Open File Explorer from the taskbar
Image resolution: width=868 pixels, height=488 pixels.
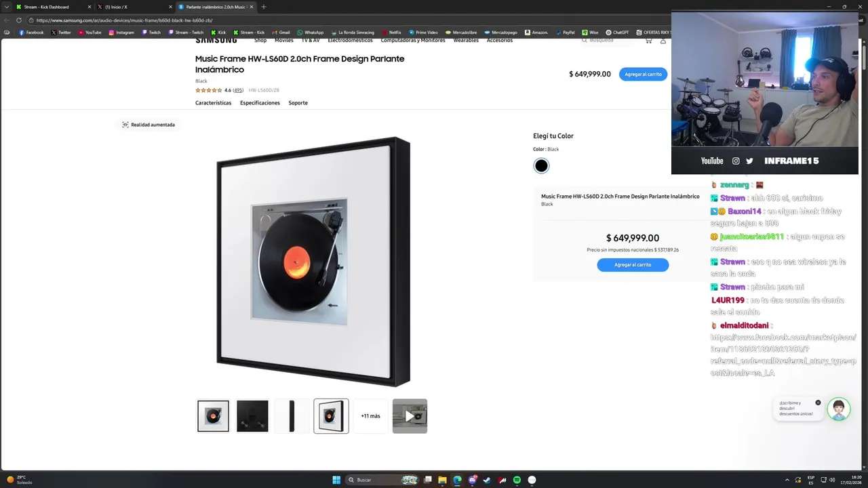(x=442, y=480)
